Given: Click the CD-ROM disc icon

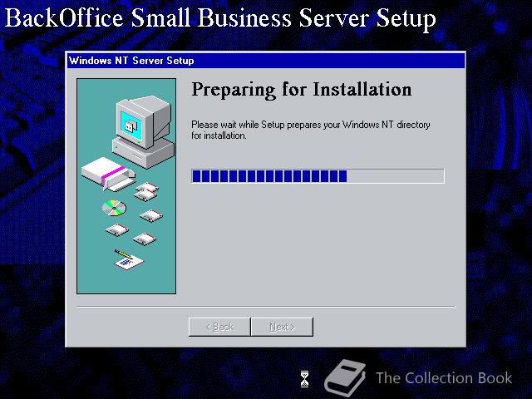Looking at the screenshot, I should pos(114,208).
